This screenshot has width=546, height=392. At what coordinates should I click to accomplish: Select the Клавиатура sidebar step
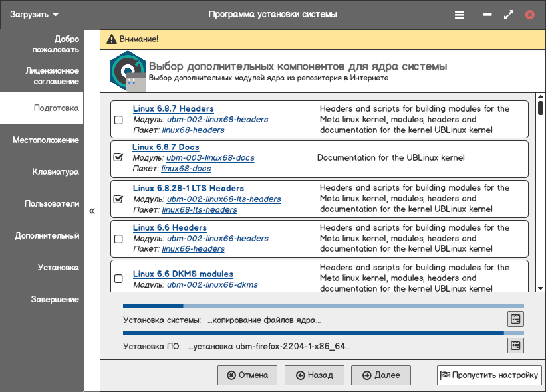[55, 172]
